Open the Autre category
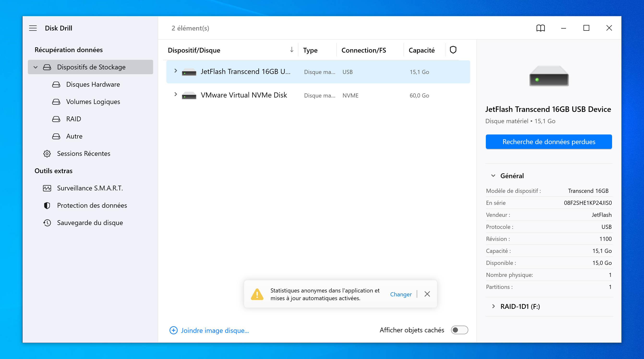 tap(74, 136)
